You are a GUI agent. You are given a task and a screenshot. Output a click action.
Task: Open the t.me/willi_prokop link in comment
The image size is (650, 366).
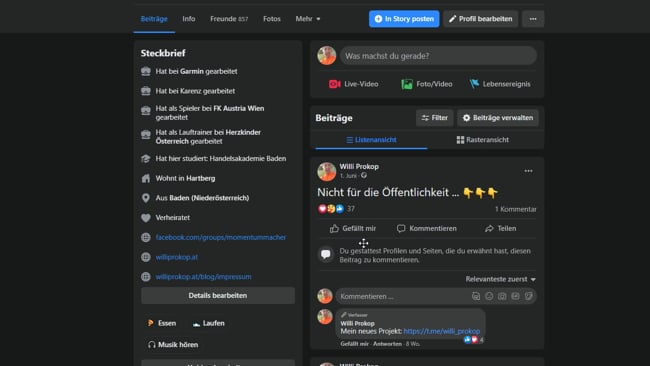pyautogui.click(x=441, y=331)
